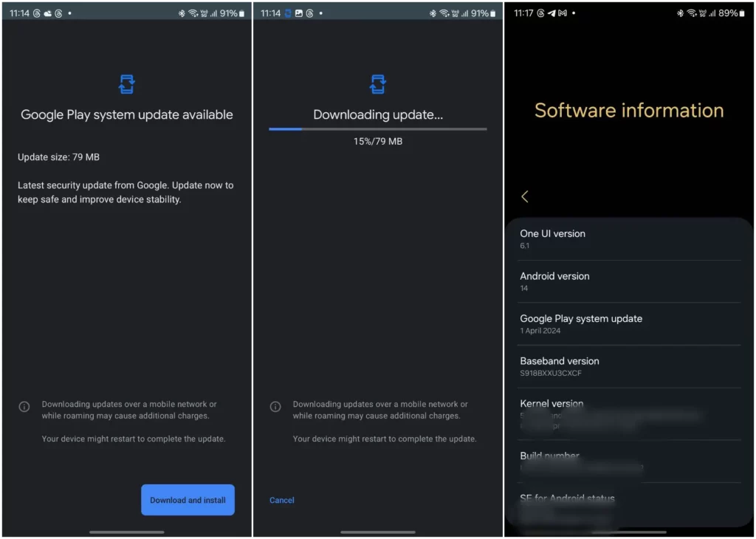The height and width of the screenshot is (539, 756).
Task: Click the download progress bar
Action: [x=378, y=129]
